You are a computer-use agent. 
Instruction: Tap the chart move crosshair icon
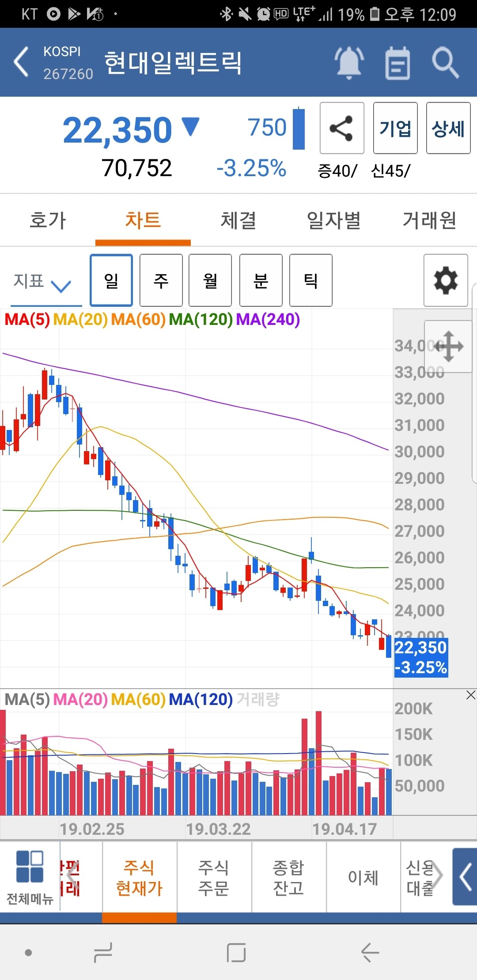point(448,347)
